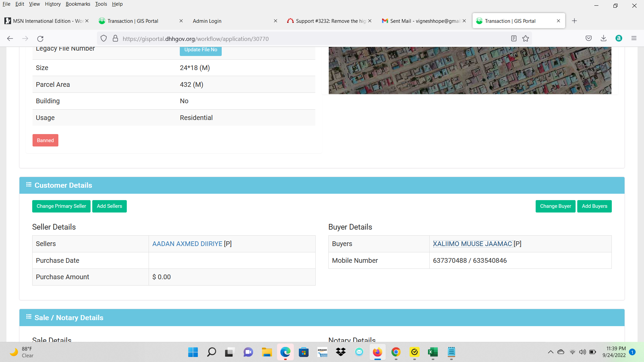Select the Usage value Residential
This screenshot has width=644, height=362.
[196, 118]
